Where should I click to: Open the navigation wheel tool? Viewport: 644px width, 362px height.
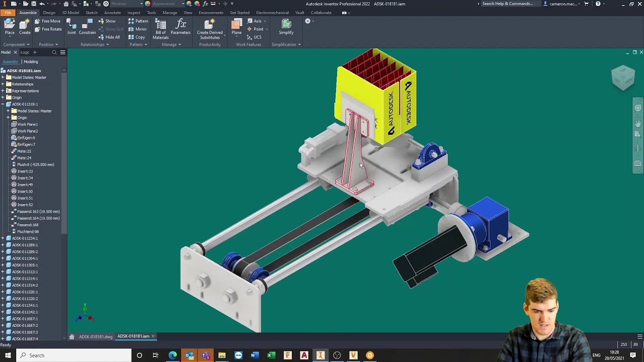638,108
